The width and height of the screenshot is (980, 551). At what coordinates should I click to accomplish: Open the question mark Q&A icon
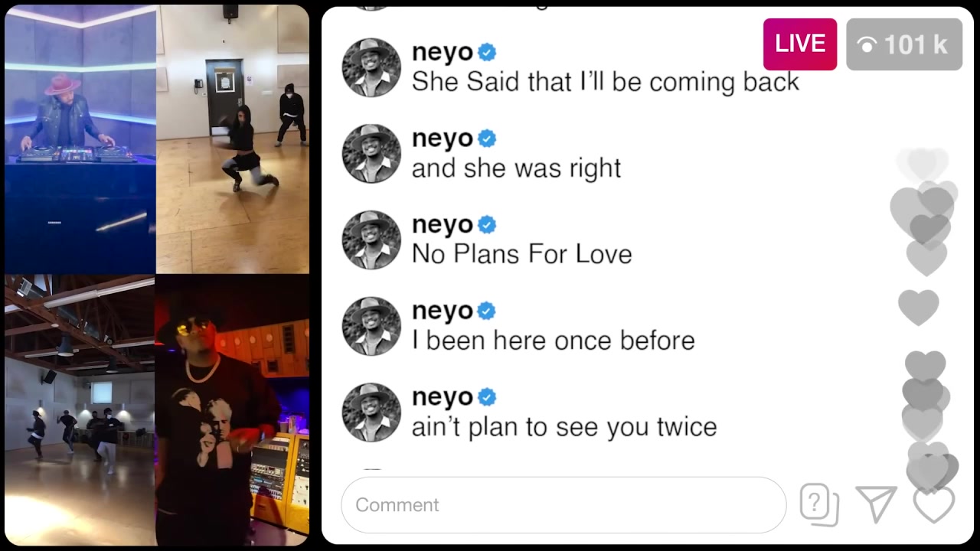click(819, 505)
